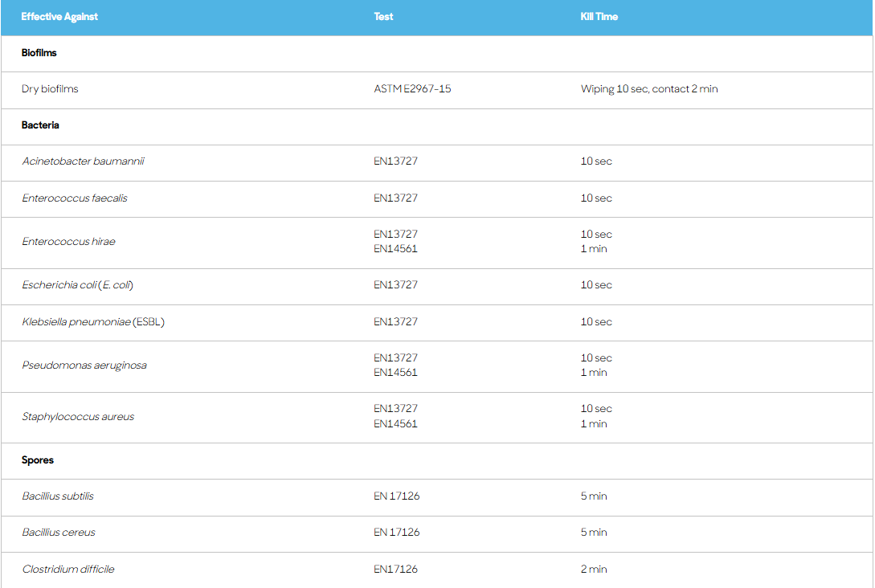
Task: Click 'Klebsiella pneumoniae (ESBL)' row label
Action: [x=93, y=322]
